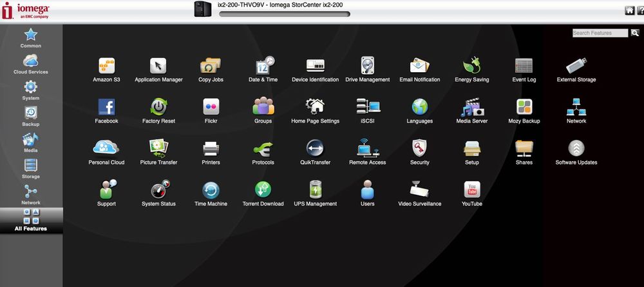
Task: Switch to Network category in sidebar
Action: coord(31,195)
